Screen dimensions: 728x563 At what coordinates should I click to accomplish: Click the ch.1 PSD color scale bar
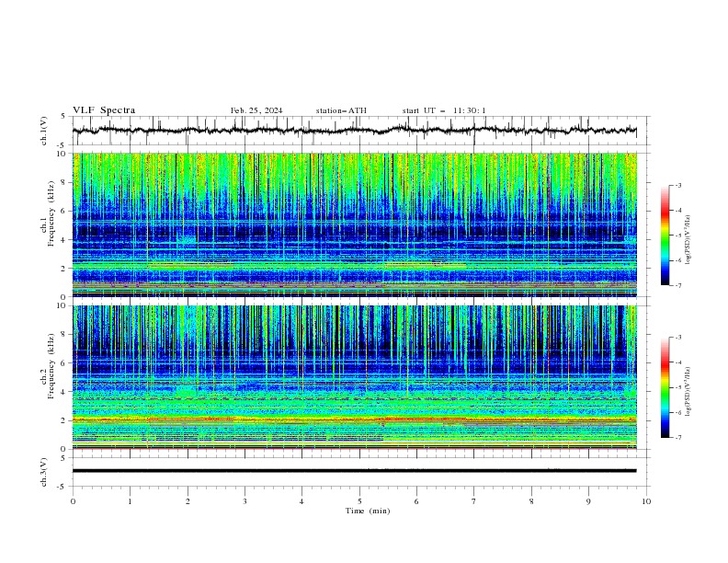(665, 236)
